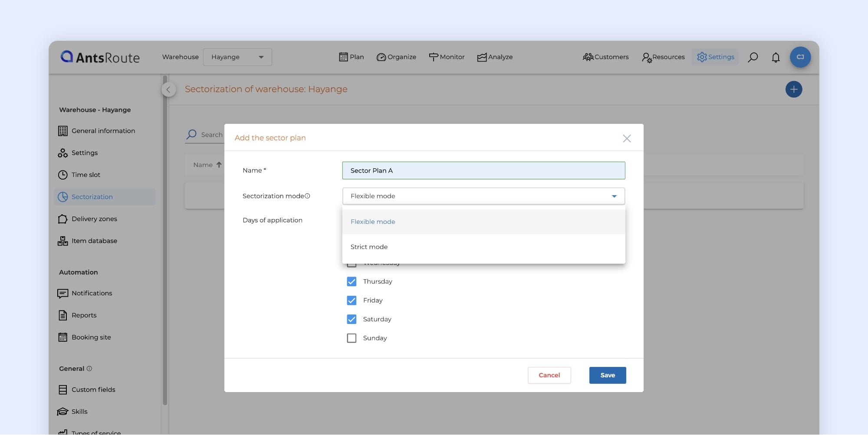Collapse the sidebar with the arrow button
Viewport: 868px width, 435px height.
(x=168, y=90)
